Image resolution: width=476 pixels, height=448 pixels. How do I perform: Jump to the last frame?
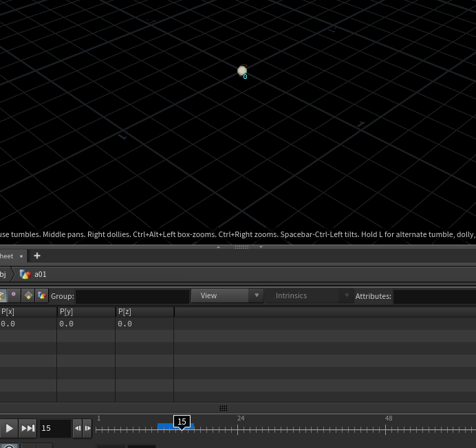pos(28,428)
